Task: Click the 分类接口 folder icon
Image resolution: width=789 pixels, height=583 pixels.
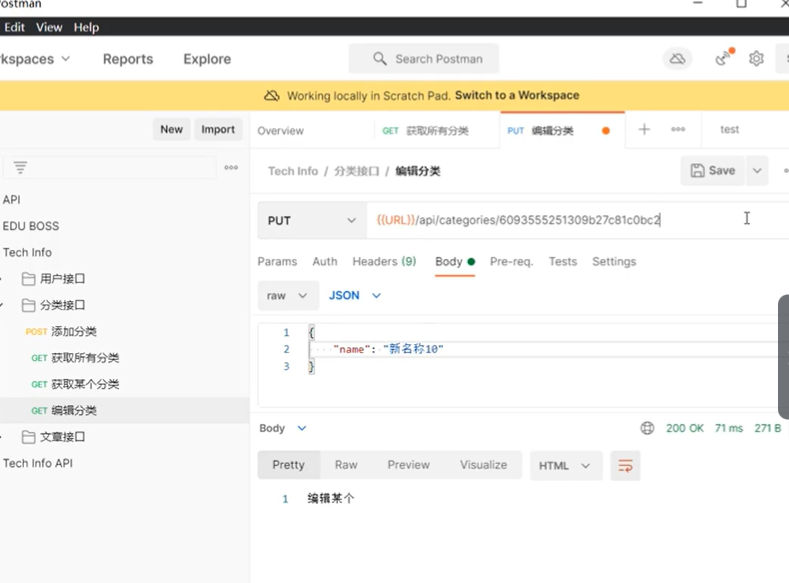Action: point(28,305)
